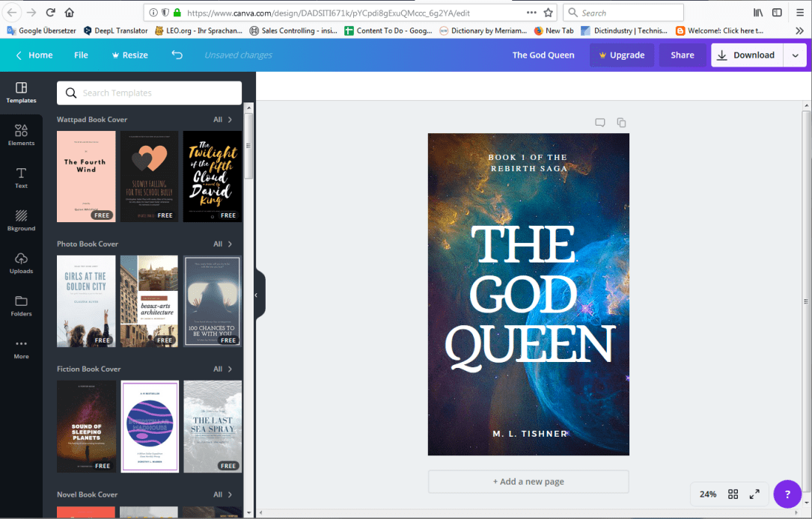Image resolution: width=812 pixels, height=519 pixels.
Task: Duplicate the current page
Action: [x=621, y=122]
